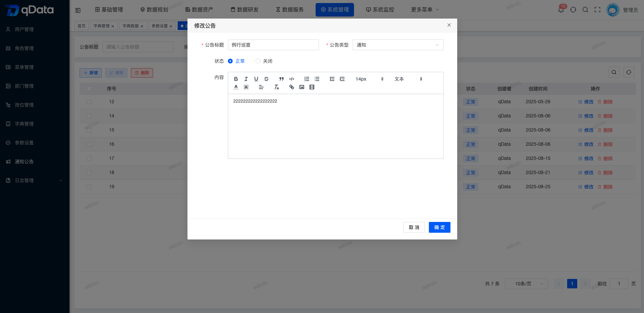Toggle fullscreen mode icon
644x313 pixels.
pyautogui.click(x=597, y=10)
